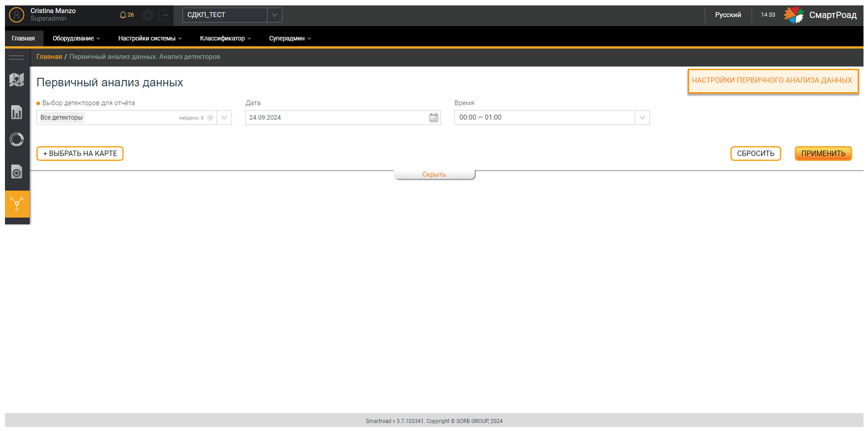Screen dimensions: 868x432
Task: Open the Главная menu tab
Action: pos(23,38)
